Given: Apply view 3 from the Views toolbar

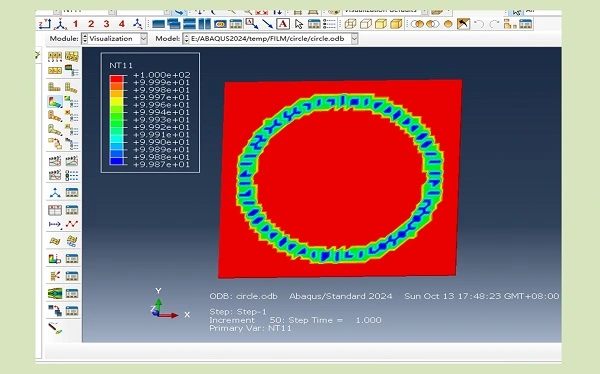Looking at the screenshot, I should point(106,24).
